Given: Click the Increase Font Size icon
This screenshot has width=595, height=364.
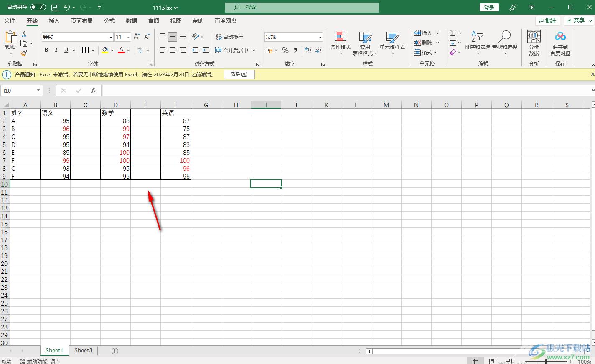Looking at the screenshot, I should tap(137, 37).
